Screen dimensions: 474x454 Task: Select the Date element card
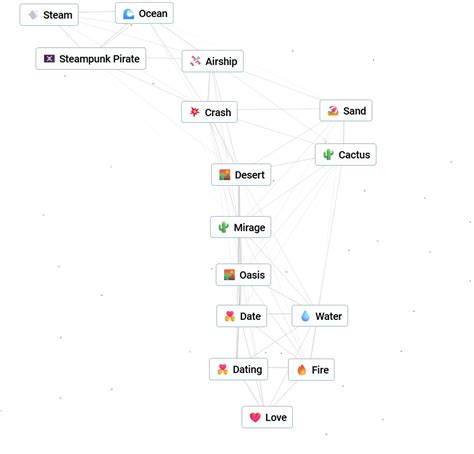tap(242, 316)
